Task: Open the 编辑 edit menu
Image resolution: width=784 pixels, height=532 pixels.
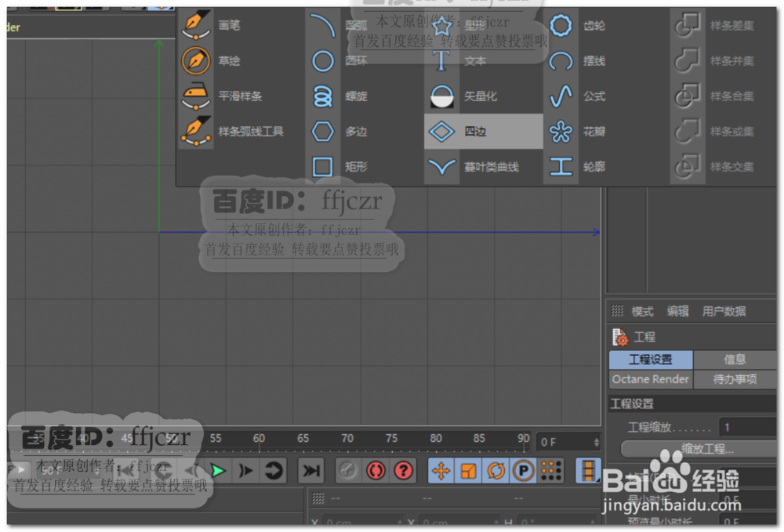Action: click(677, 311)
